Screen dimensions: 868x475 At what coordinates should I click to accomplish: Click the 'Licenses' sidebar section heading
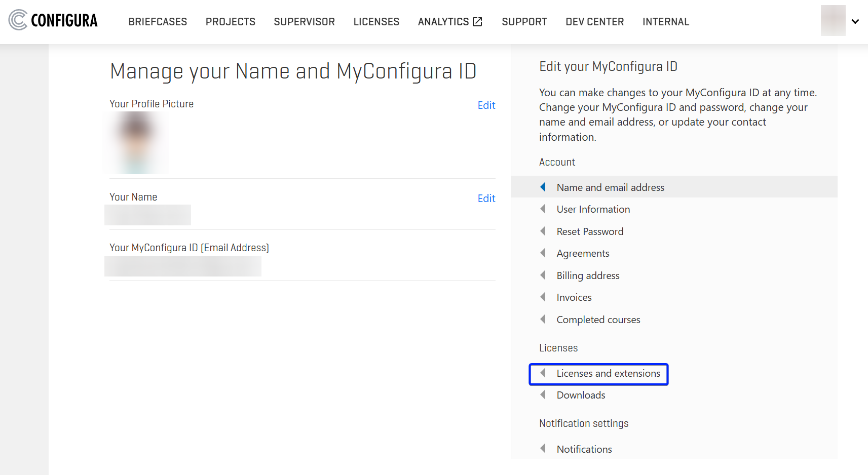tap(558, 348)
